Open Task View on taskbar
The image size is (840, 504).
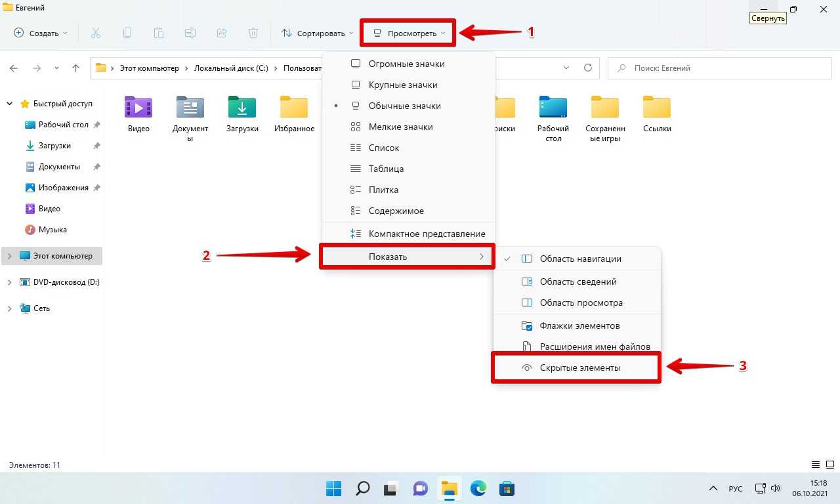coord(392,488)
